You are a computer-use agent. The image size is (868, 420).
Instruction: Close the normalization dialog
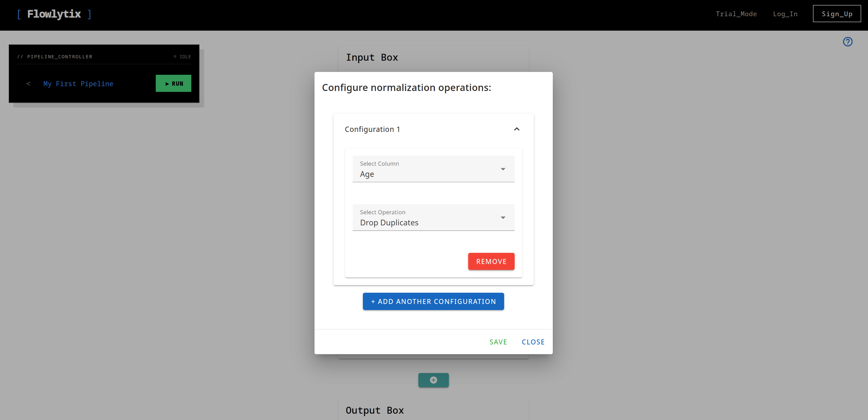click(533, 342)
